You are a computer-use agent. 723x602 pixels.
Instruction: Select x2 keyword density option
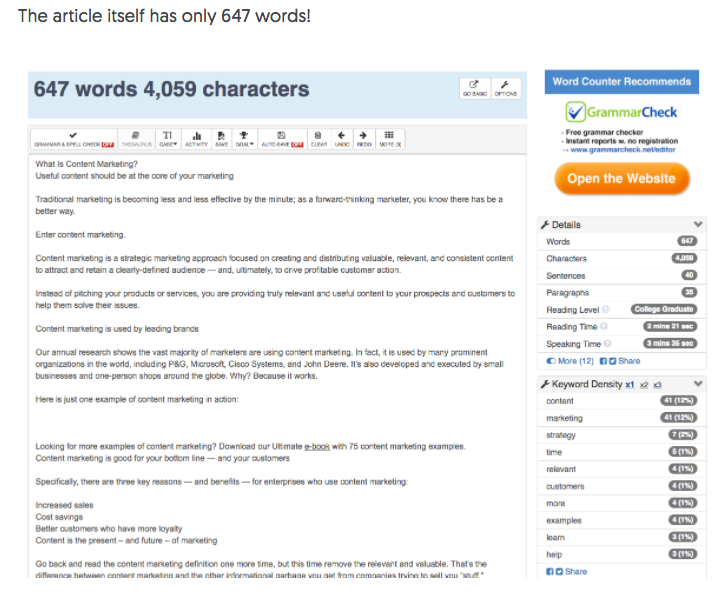coord(644,385)
